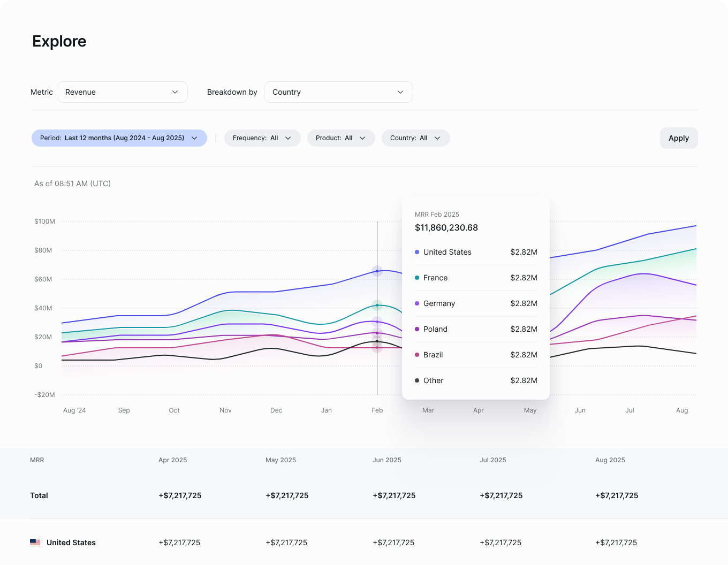Click the France data point at Feb
The image size is (728, 565).
point(377,306)
